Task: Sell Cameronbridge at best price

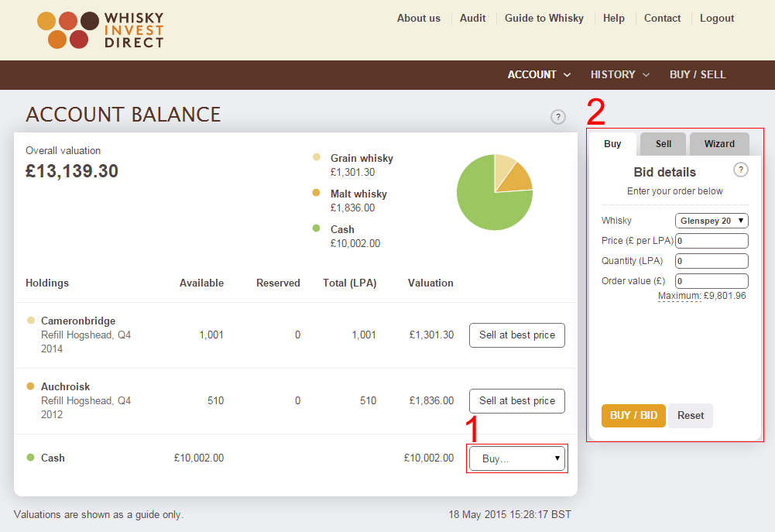Action: 517,335
